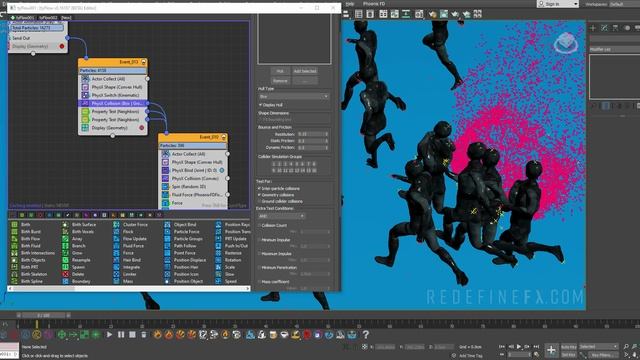
Task: Enable the Minimum Penetration condition
Action: (x=259, y=267)
